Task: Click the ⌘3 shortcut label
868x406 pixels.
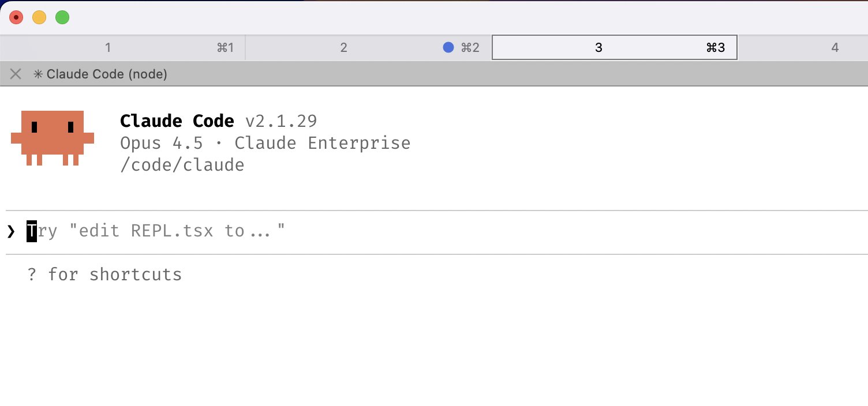Action: point(716,47)
